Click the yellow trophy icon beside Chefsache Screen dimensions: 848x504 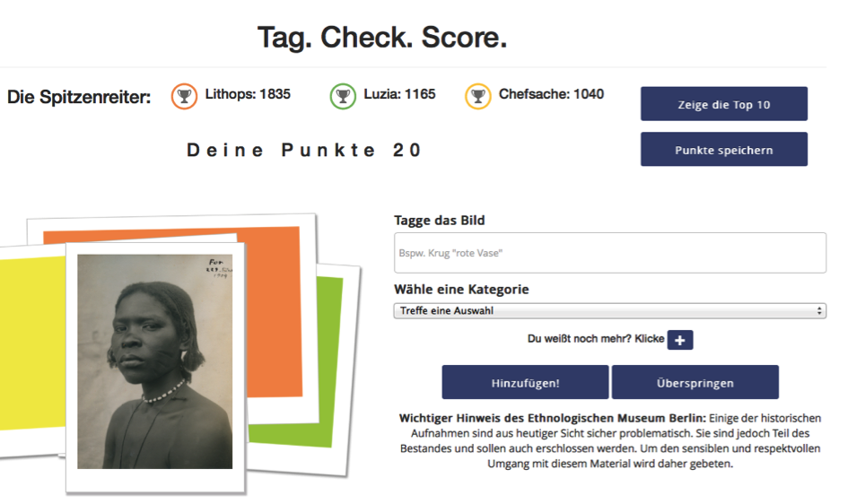coord(478,95)
